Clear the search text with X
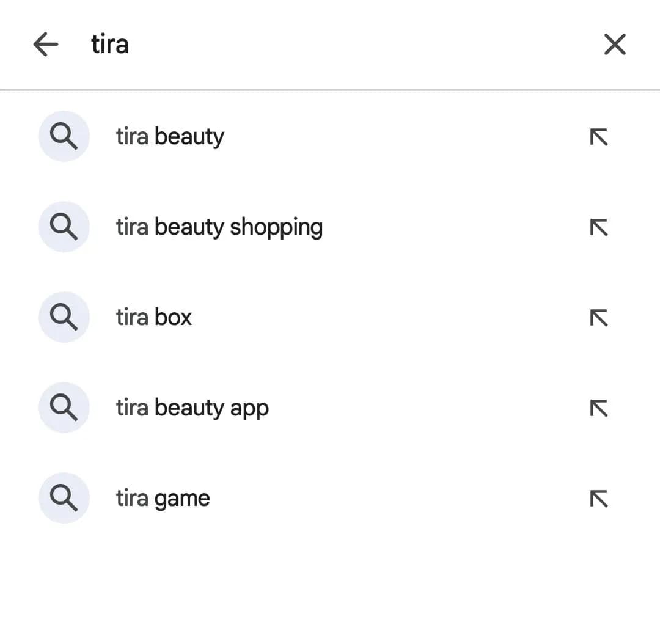 click(x=614, y=45)
